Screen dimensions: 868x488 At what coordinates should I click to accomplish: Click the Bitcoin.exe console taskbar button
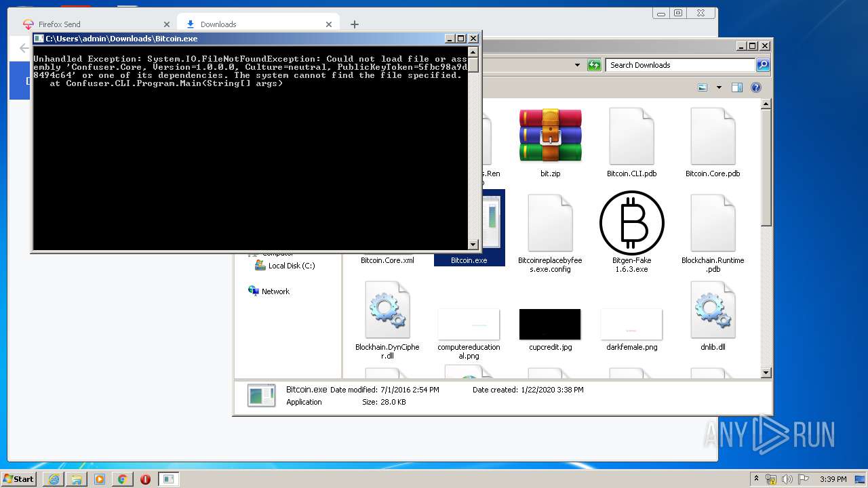(168, 479)
